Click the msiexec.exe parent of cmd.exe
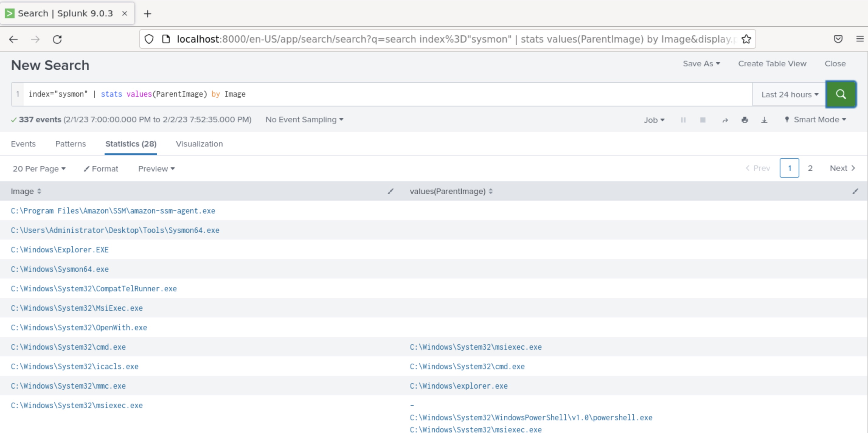The width and height of the screenshot is (868, 433). tap(476, 347)
